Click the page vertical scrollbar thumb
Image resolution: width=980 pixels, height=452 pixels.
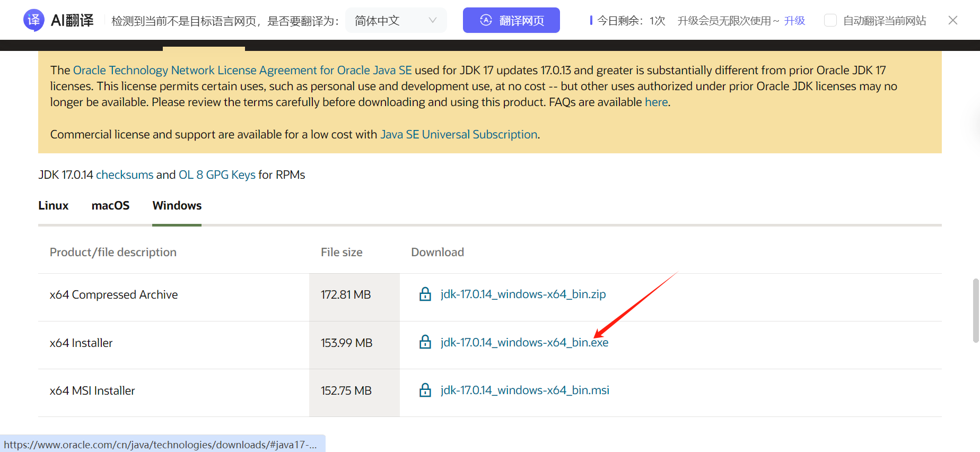[x=976, y=310]
